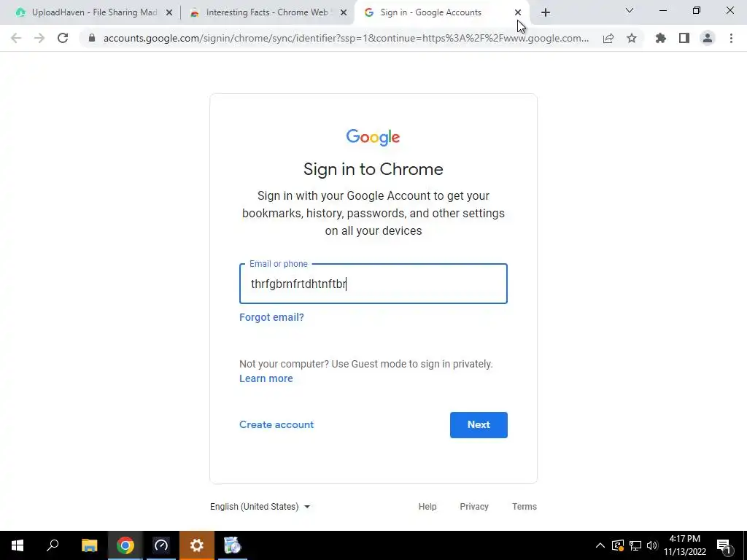This screenshot has height=560, width=747.
Task: Open English (United States) language dropdown
Action: 260,507
